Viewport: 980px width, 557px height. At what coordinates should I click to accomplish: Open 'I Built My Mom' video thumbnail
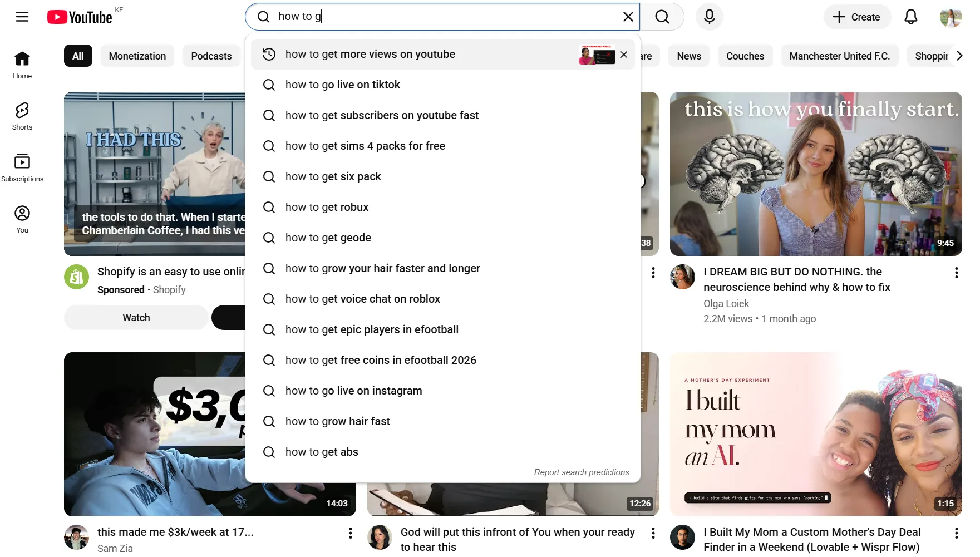click(x=816, y=434)
